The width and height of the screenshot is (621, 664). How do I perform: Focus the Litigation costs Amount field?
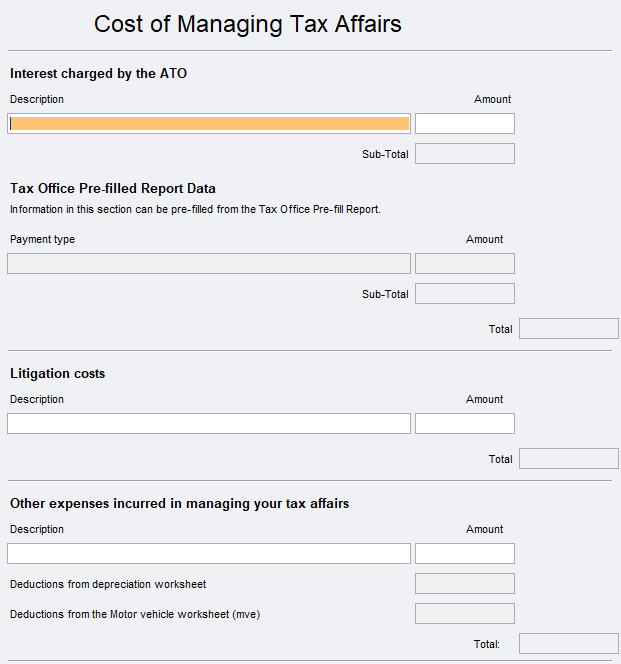464,424
